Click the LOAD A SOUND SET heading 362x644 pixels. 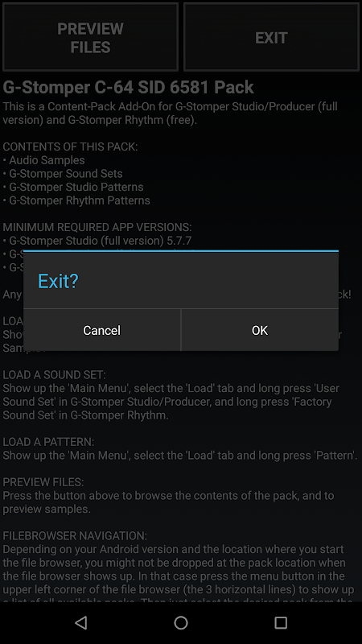tap(54, 374)
